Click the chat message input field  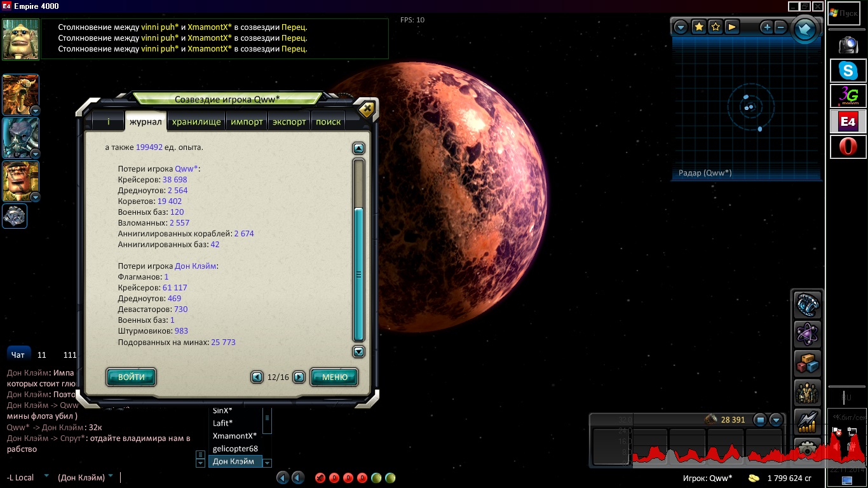[x=197, y=477]
